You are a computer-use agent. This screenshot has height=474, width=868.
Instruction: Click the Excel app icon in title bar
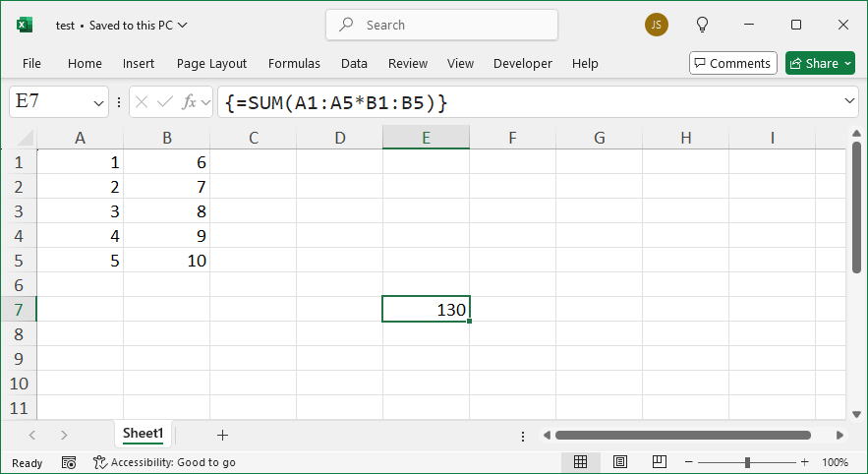25,25
